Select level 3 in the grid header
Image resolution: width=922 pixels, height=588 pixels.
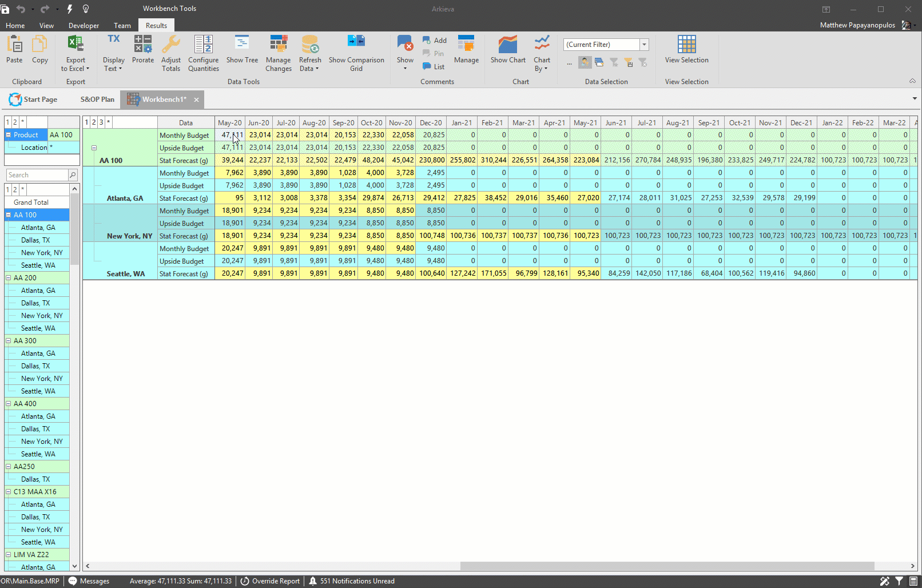coord(101,122)
